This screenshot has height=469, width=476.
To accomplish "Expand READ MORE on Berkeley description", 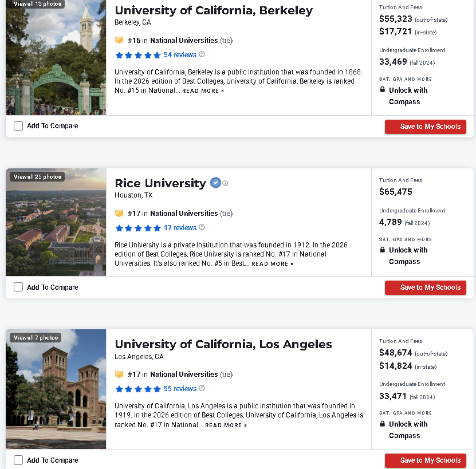I will point(203,90).
